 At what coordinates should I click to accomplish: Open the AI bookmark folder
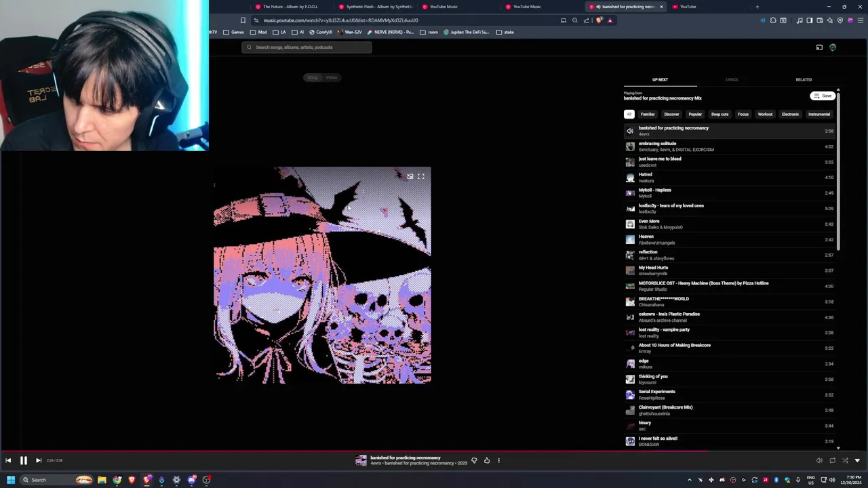[x=298, y=32]
